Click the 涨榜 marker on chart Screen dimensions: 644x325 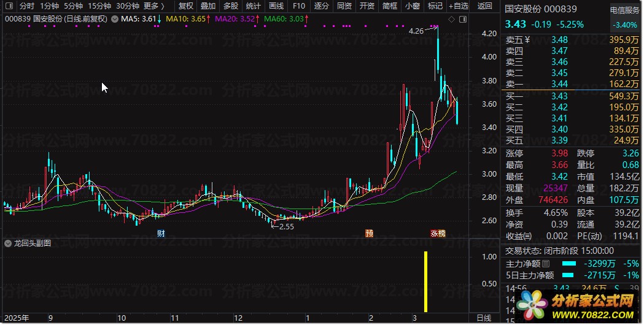pos(437,233)
